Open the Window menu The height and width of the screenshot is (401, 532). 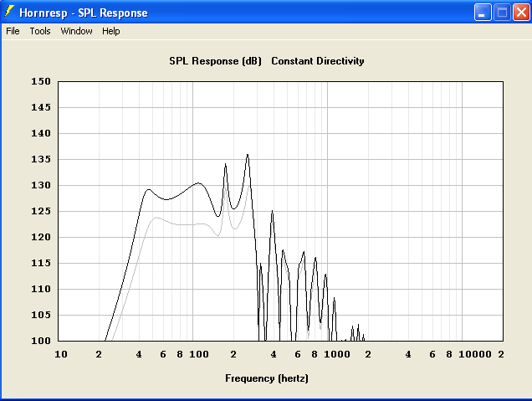(76, 31)
